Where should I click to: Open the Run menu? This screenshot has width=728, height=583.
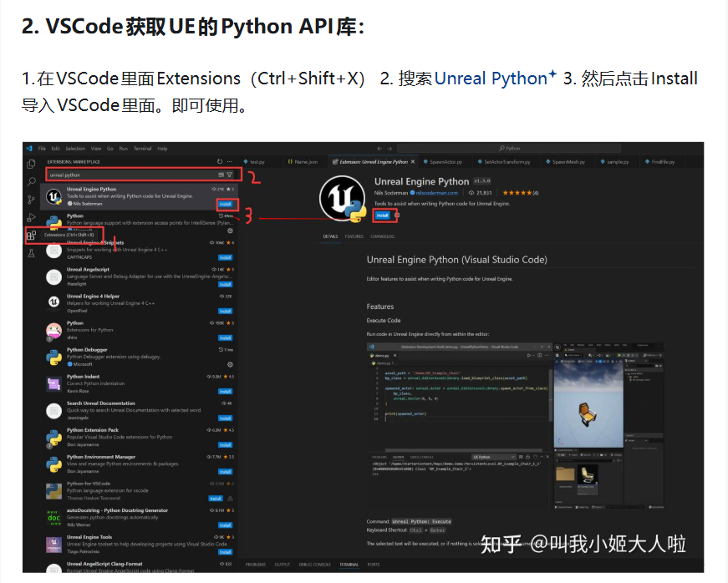(x=124, y=149)
